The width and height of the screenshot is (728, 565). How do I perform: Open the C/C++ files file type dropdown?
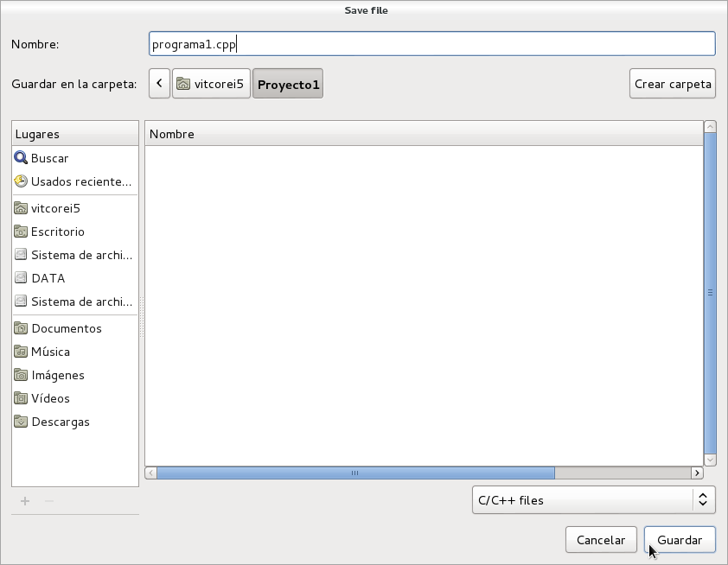click(x=593, y=499)
